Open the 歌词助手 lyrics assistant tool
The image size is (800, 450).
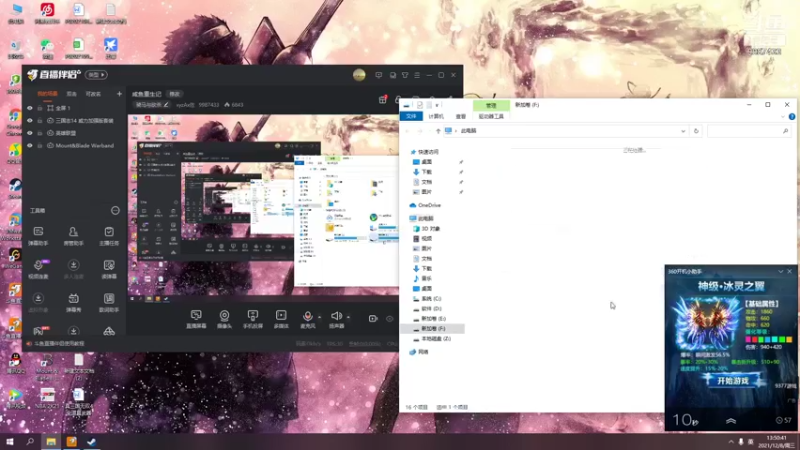[109, 303]
